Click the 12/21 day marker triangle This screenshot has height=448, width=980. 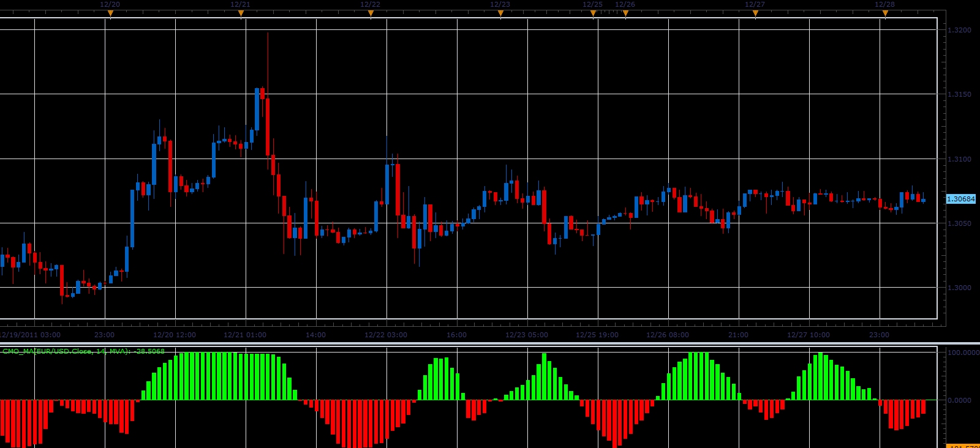click(x=241, y=13)
